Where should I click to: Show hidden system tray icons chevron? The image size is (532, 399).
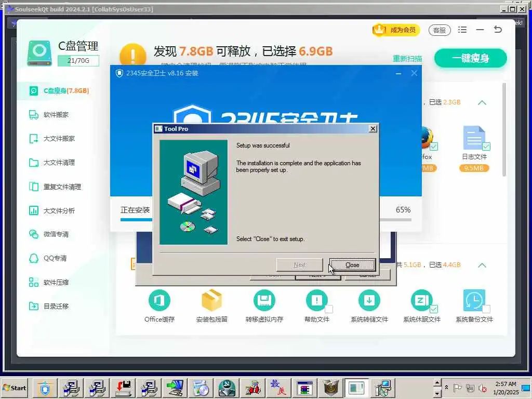[446, 387]
